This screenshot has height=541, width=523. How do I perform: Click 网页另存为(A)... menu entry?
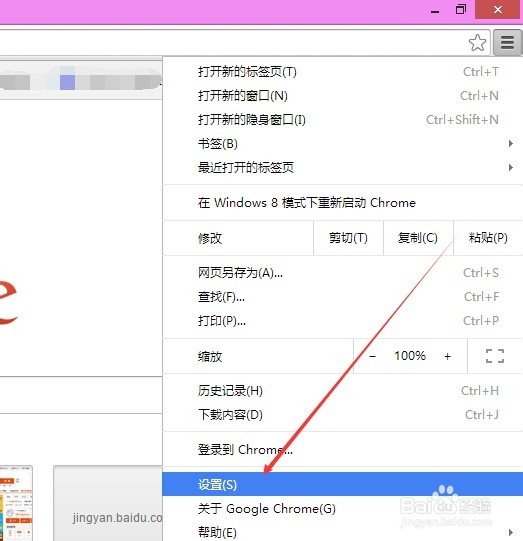[343, 273]
